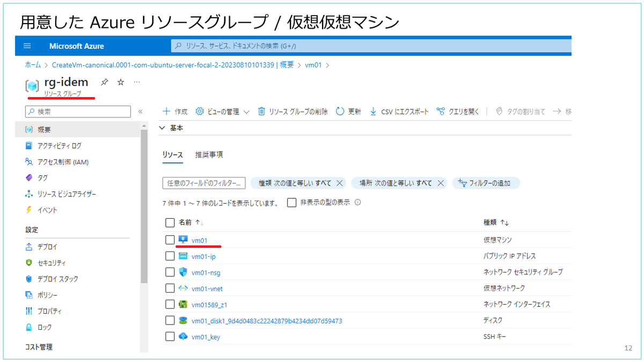Check the vm01 row checkbox
The width and height of the screenshot is (644, 362).
point(170,240)
